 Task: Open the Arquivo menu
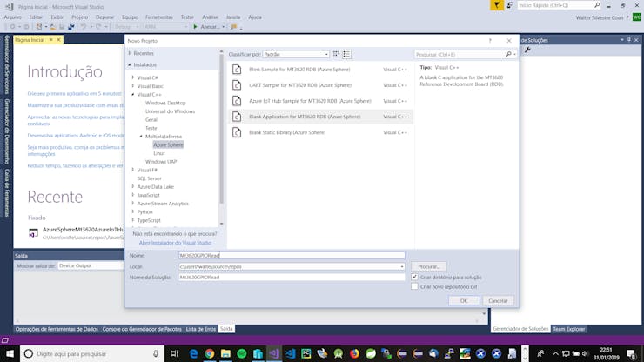point(12,17)
